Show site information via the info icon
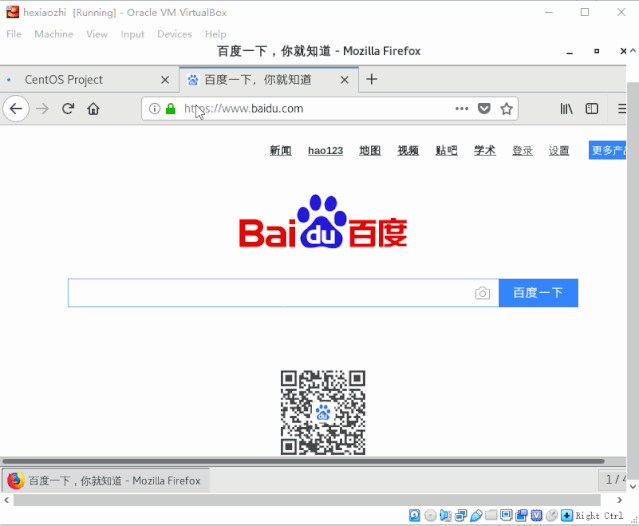 coord(154,109)
